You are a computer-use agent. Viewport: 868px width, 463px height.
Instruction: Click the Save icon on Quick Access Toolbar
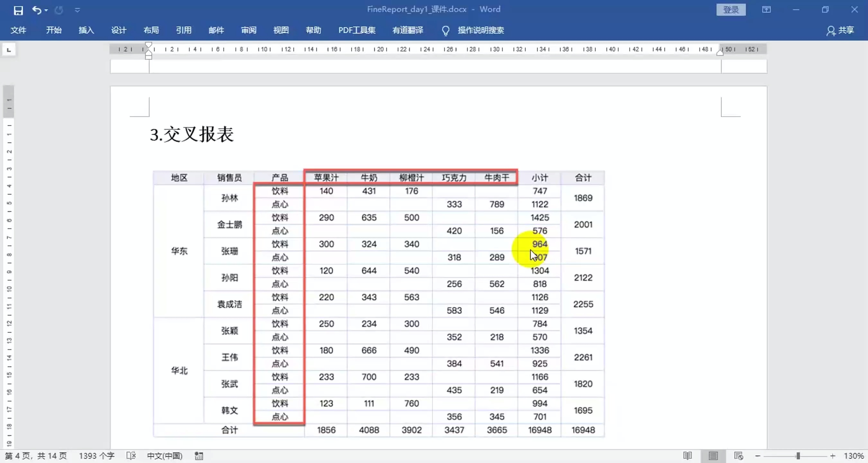tap(18, 10)
